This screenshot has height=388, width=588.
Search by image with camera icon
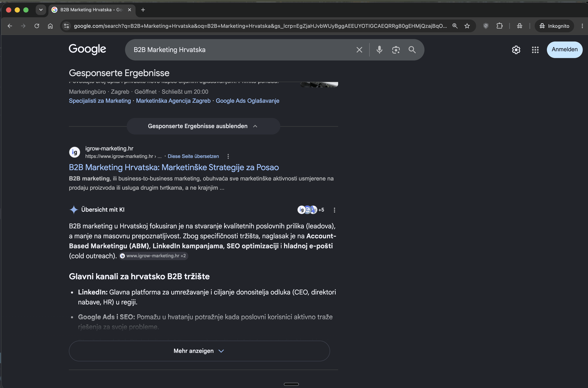tap(396, 50)
